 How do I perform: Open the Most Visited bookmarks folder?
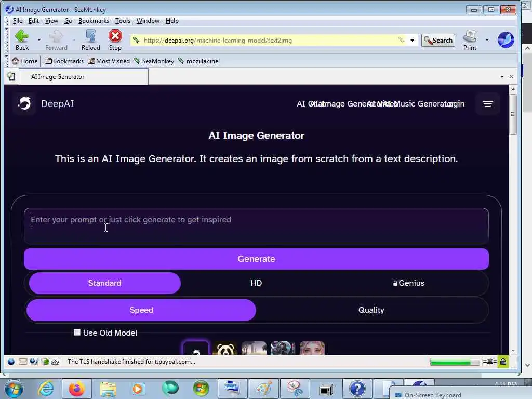tap(109, 61)
